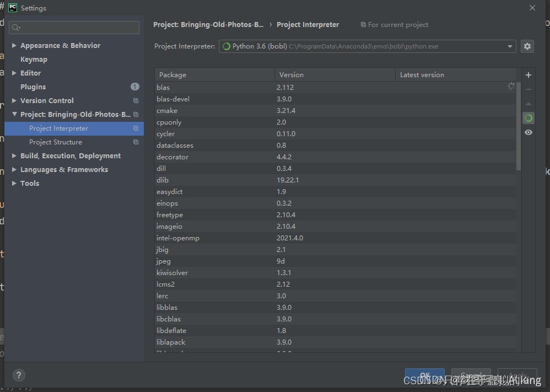The width and height of the screenshot is (550, 392).
Task: Select the imageio package row
Action: click(335, 227)
